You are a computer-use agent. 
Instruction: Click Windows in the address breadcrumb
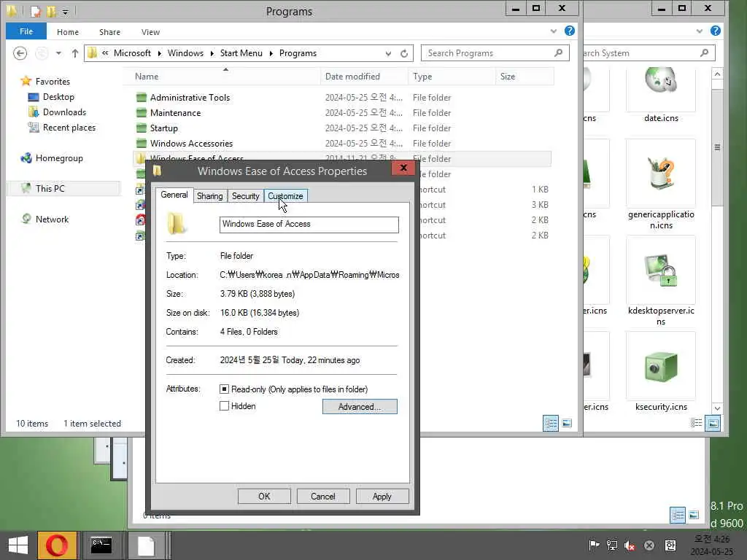(185, 52)
